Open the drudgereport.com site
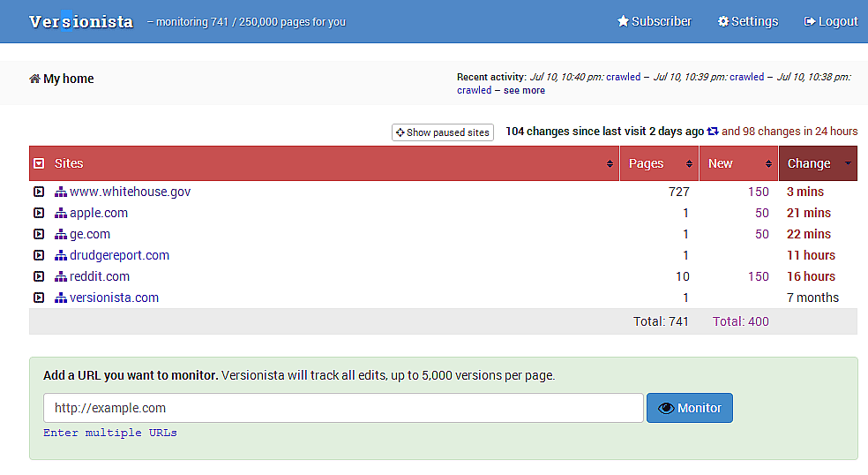The width and height of the screenshot is (868, 475). (120, 255)
